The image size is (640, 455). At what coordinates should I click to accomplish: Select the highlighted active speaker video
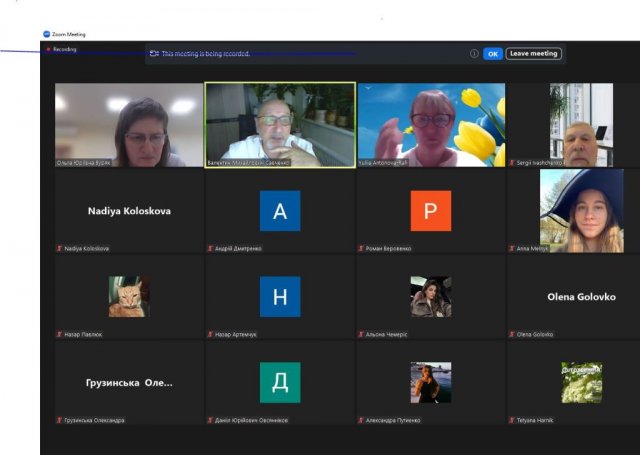coord(280,124)
